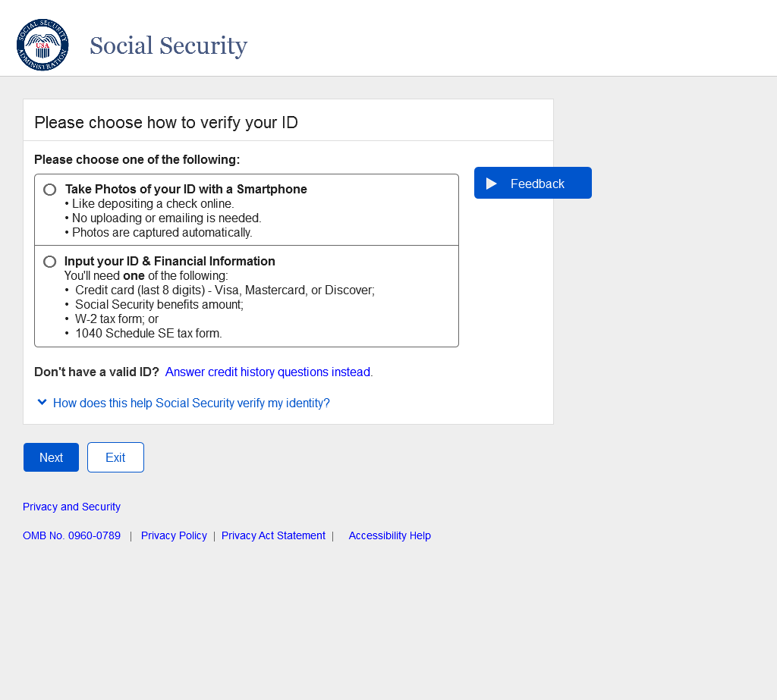Viewport: 777px width, 700px height.
Task: Select the Take Photos with Smartphone radio button
Action: [x=50, y=190]
